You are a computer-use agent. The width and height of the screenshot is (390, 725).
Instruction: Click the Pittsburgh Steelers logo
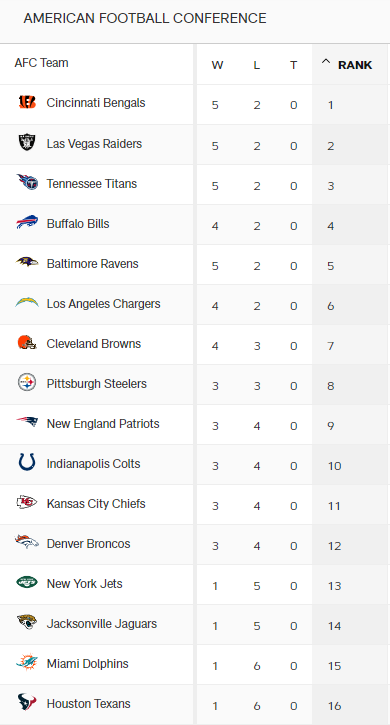[x=27, y=382]
